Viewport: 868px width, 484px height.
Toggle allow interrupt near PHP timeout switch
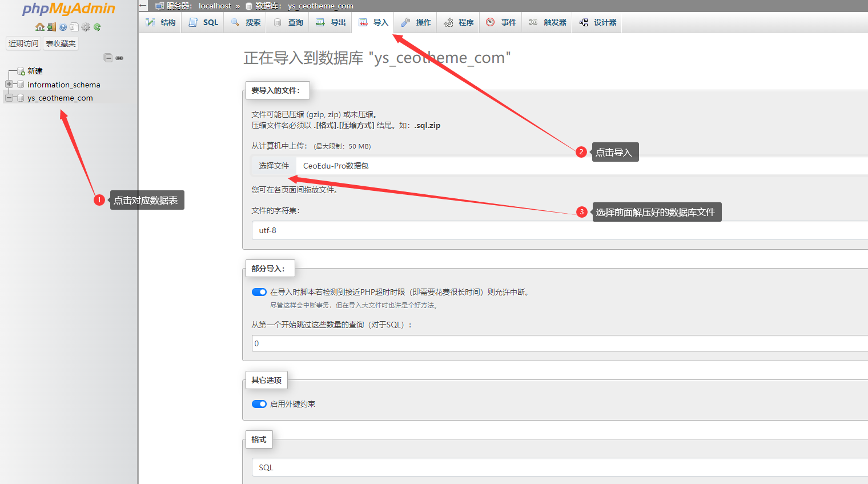tap(259, 292)
